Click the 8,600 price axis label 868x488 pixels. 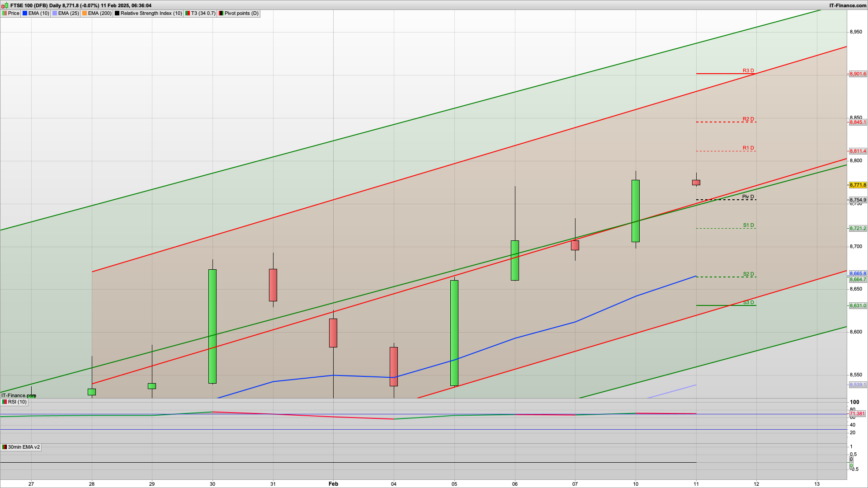pyautogui.click(x=856, y=332)
